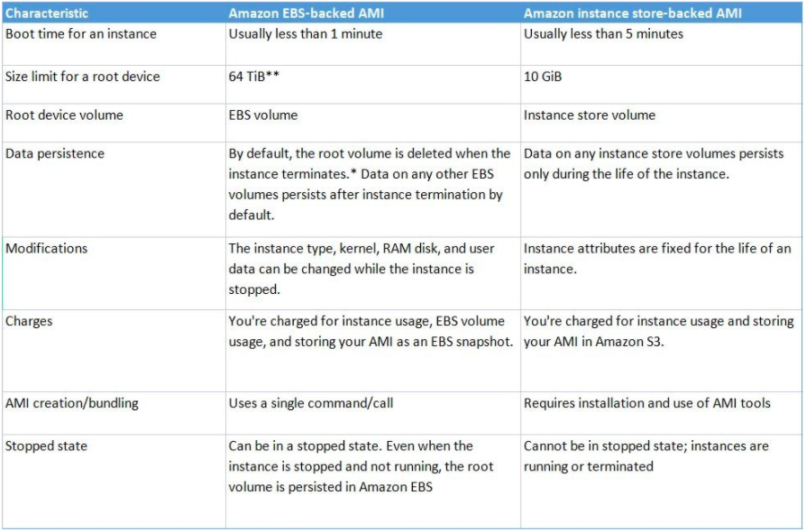
Task: Select the "Size limit for a root device" cell
Action: click(83, 77)
